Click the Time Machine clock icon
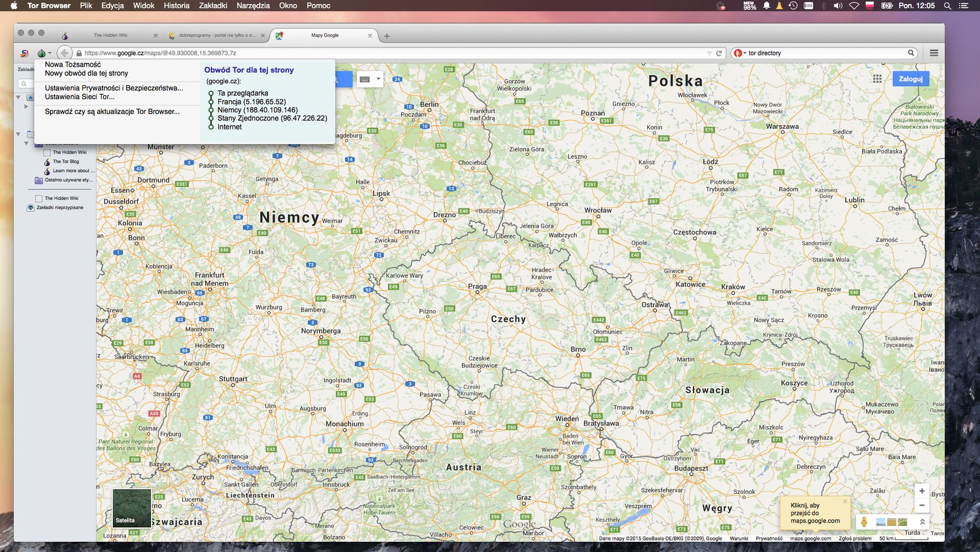The height and width of the screenshot is (552, 980). (793, 6)
